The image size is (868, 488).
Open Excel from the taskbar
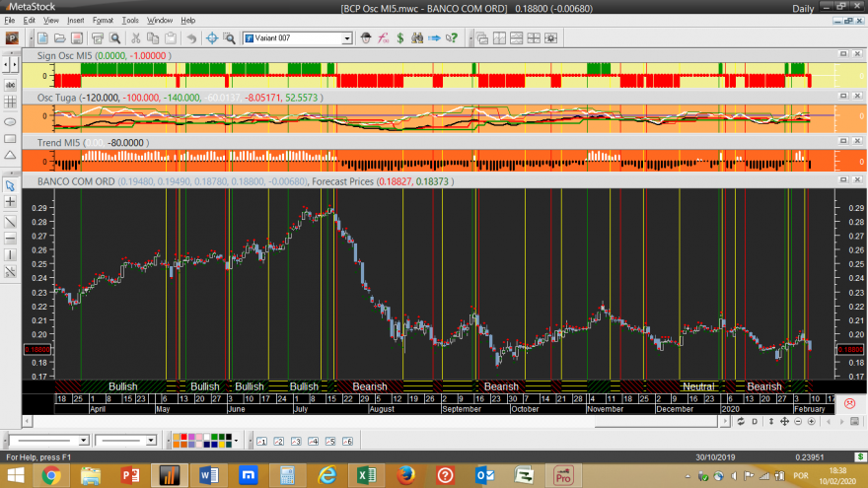(367, 476)
